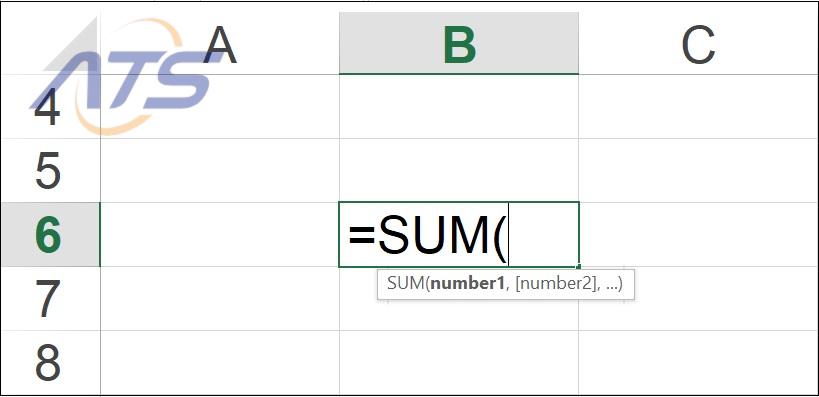Select cell B4 as SUM argument

(x=459, y=107)
